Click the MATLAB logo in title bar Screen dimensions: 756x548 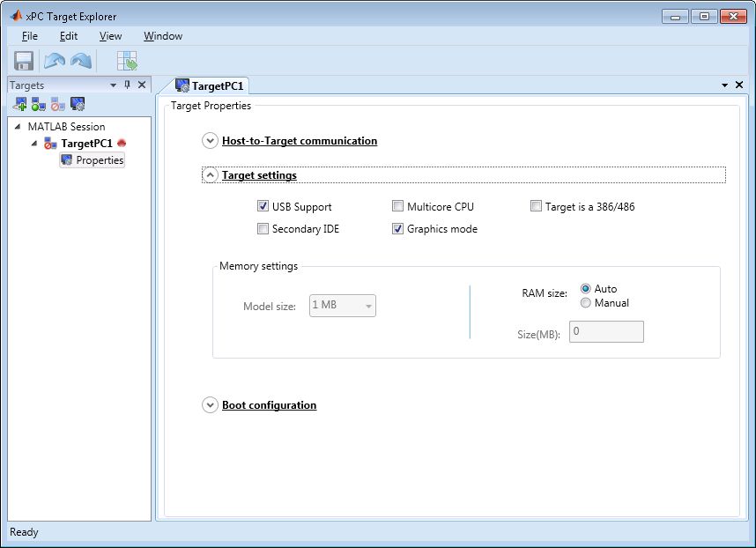click(16, 16)
